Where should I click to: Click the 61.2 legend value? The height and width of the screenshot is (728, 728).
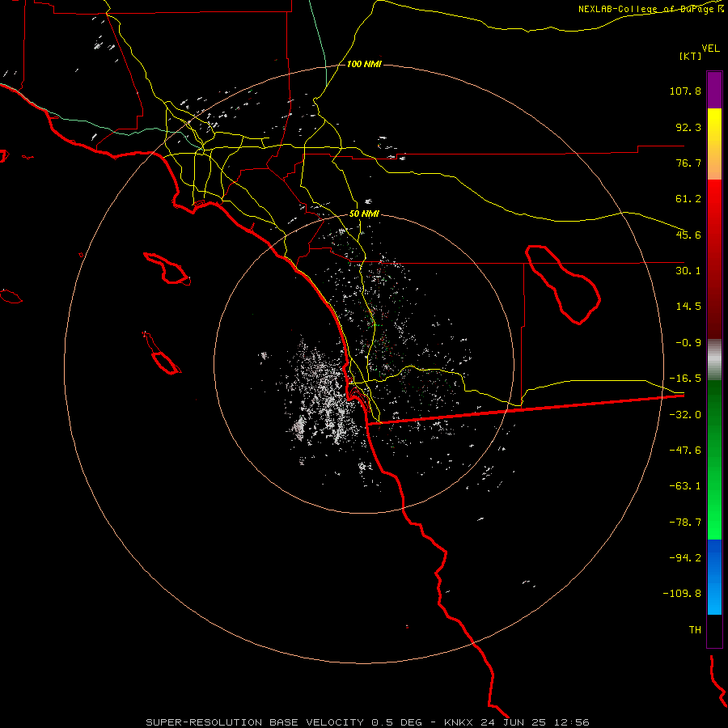coord(688,199)
